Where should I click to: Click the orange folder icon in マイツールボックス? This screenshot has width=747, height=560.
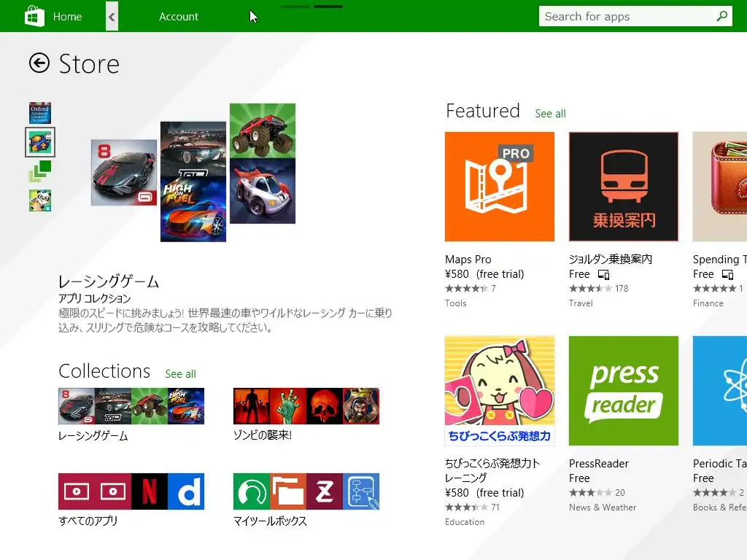(x=288, y=491)
